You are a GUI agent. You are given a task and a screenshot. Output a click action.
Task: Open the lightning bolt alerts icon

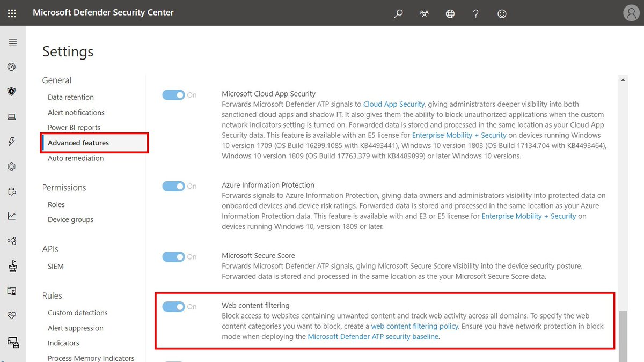click(12, 142)
